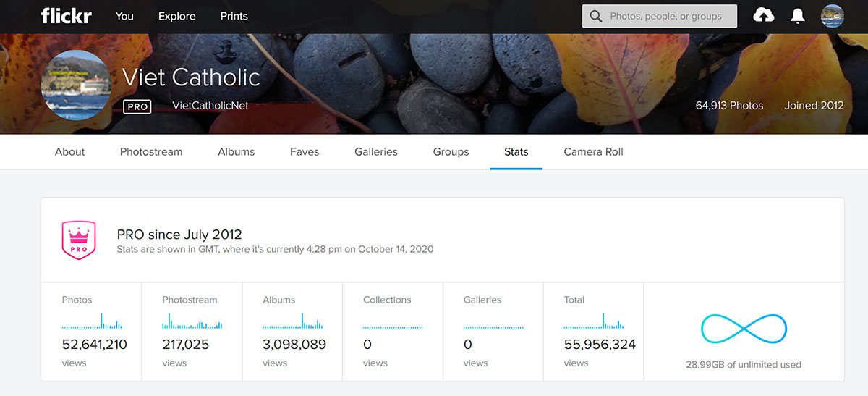Switch to the About tab

[70, 152]
